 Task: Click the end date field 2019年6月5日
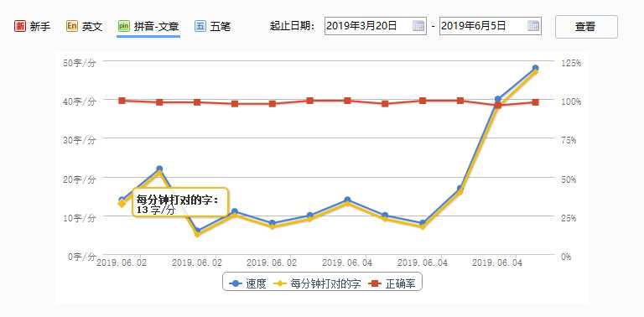tap(490, 26)
